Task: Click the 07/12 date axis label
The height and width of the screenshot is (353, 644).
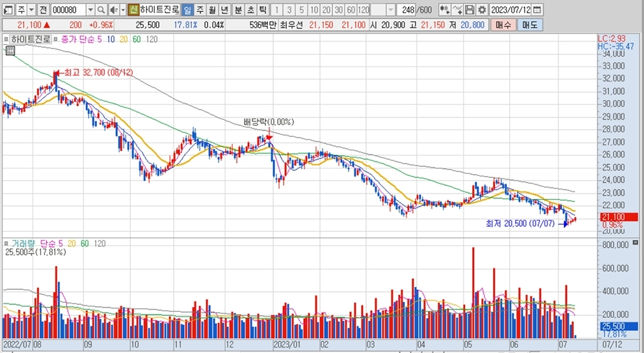Action: pyautogui.click(x=612, y=344)
